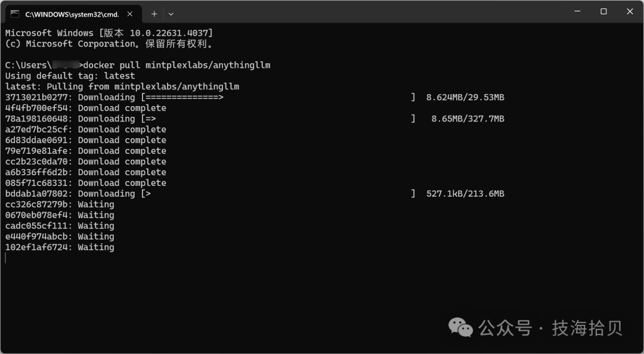Click the Microsoft Windows version line
The image size is (644, 354).
coord(109,33)
